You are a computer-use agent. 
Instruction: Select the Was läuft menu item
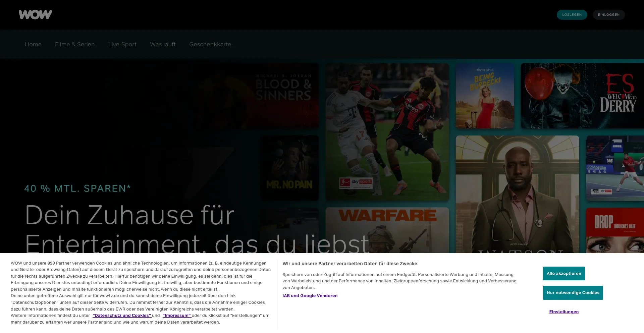[163, 44]
